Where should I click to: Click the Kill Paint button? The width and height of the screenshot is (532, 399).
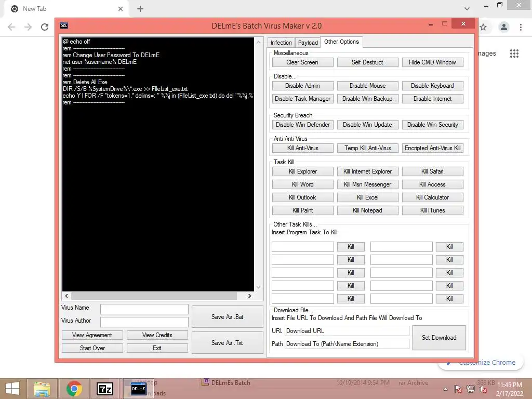pos(302,210)
